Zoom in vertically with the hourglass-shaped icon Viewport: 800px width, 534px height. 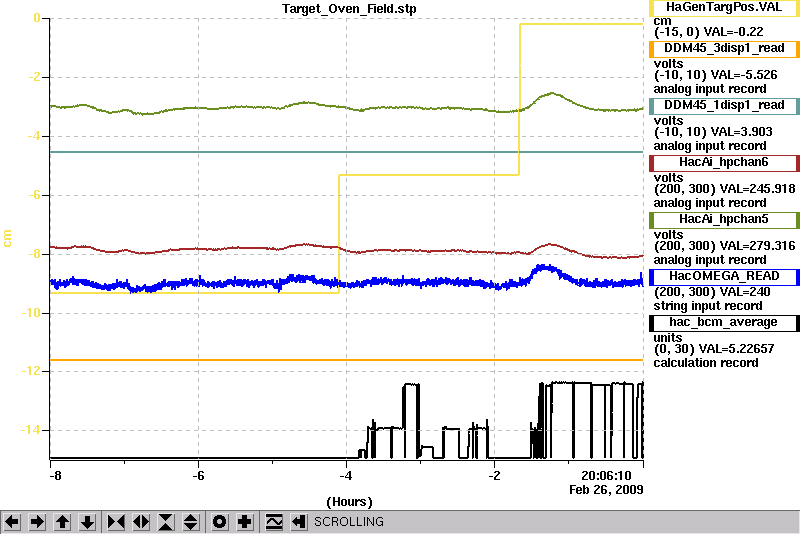click(x=166, y=522)
